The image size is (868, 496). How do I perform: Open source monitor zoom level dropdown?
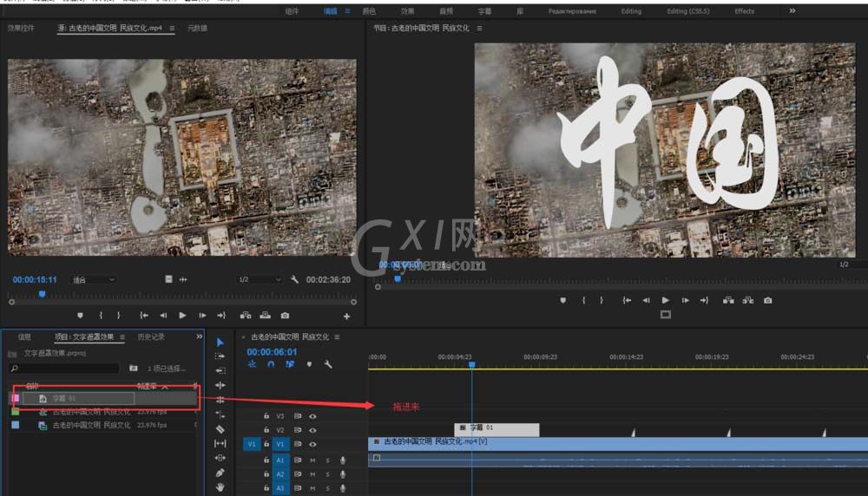pyautogui.click(x=94, y=280)
